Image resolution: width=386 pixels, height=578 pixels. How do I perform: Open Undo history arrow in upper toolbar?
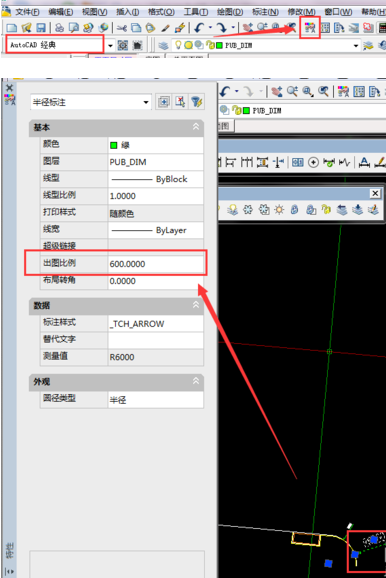(x=210, y=27)
